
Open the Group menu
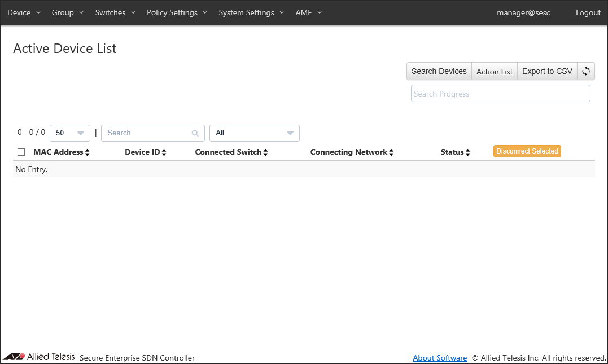pyautogui.click(x=68, y=12)
